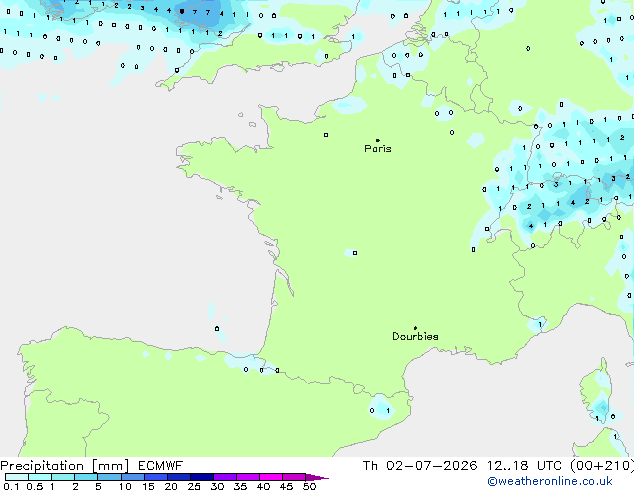Select the 20–25 mm legend swatch

pos(178,477)
